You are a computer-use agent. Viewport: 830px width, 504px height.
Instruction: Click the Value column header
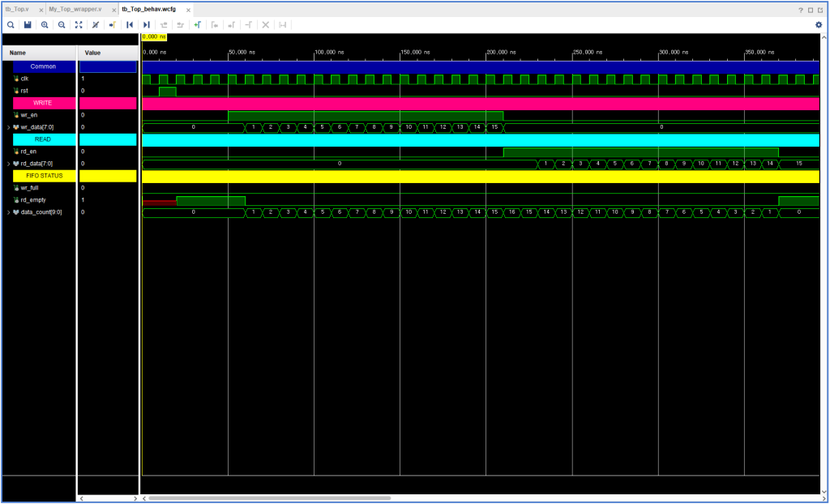pos(108,53)
